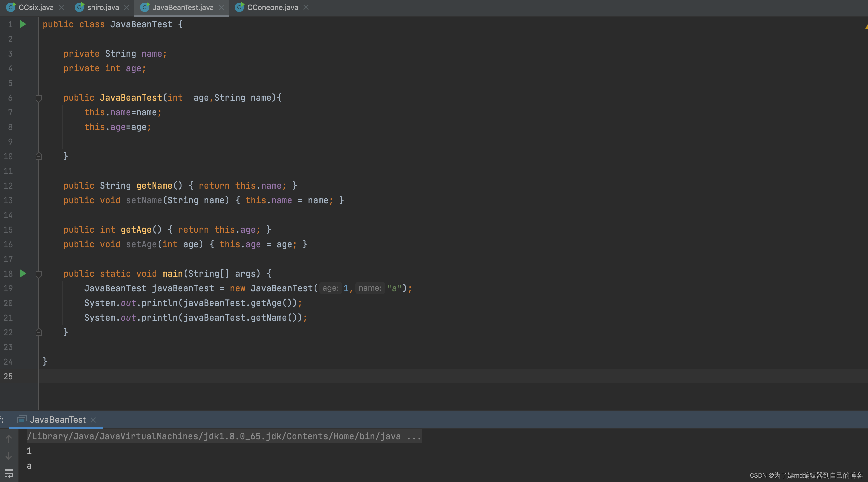Collapse the main method fold marker

(39, 274)
